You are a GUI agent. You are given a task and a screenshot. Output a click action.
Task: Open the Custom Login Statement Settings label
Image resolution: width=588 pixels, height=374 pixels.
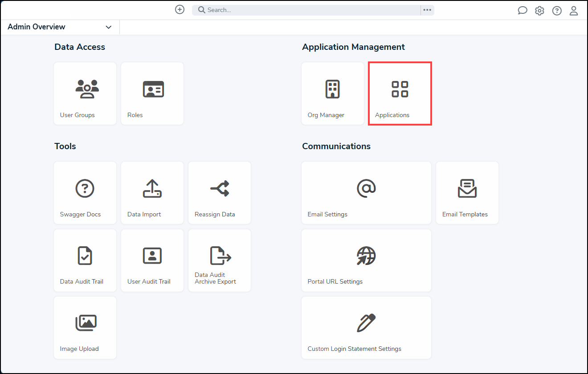coord(355,349)
